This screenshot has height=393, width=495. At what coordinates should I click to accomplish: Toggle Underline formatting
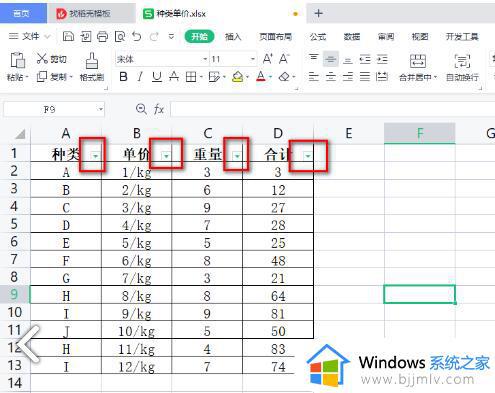pos(157,77)
